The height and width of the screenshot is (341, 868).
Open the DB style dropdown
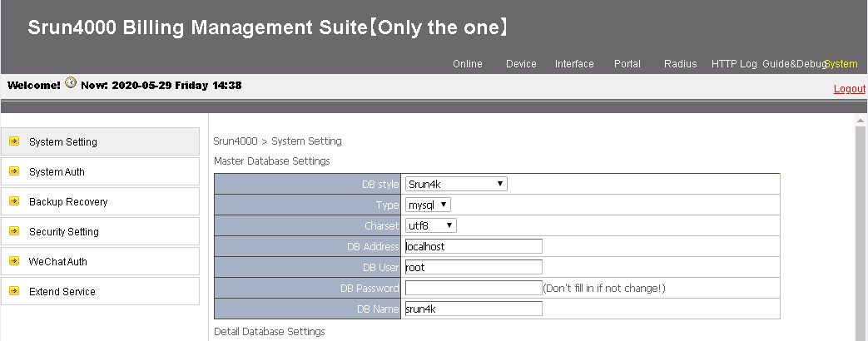pyautogui.click(x=456, y=185)
